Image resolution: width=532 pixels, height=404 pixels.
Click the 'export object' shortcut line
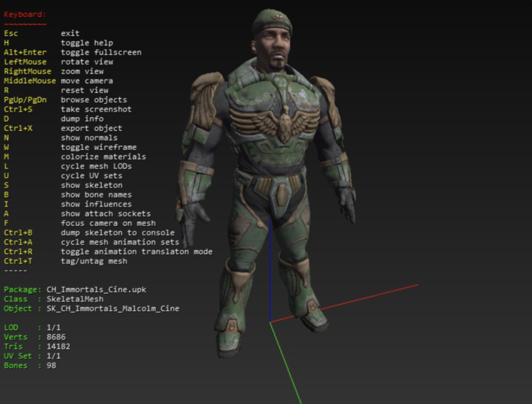[91, 128]
